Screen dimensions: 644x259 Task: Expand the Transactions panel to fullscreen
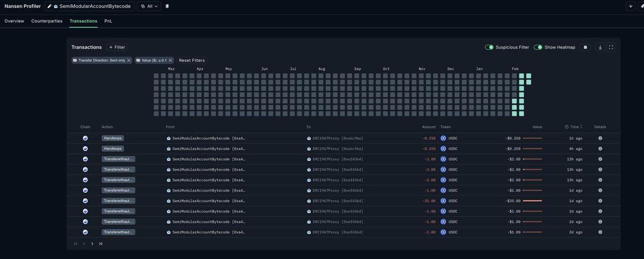coord(611,47)
